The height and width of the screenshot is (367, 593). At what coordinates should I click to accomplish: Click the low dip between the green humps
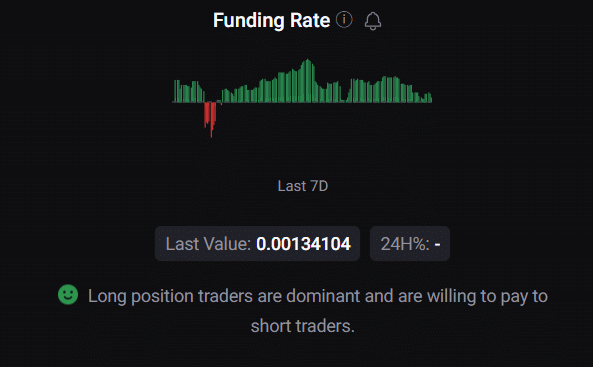point(343,100)
